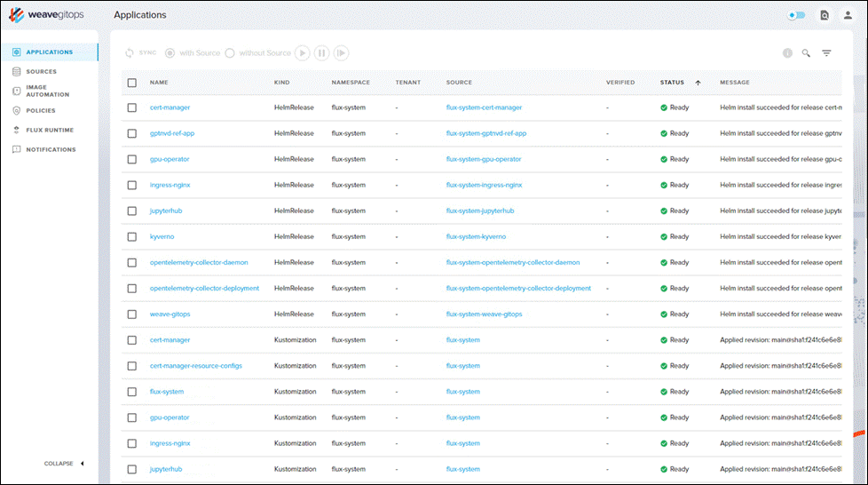Open the opentelemetry-collector-deployment application link

point(204,288)
